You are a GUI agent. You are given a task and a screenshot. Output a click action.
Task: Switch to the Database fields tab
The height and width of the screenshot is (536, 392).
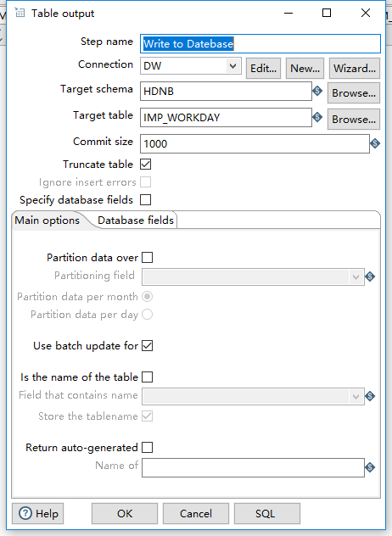click(x=136, y=221)
